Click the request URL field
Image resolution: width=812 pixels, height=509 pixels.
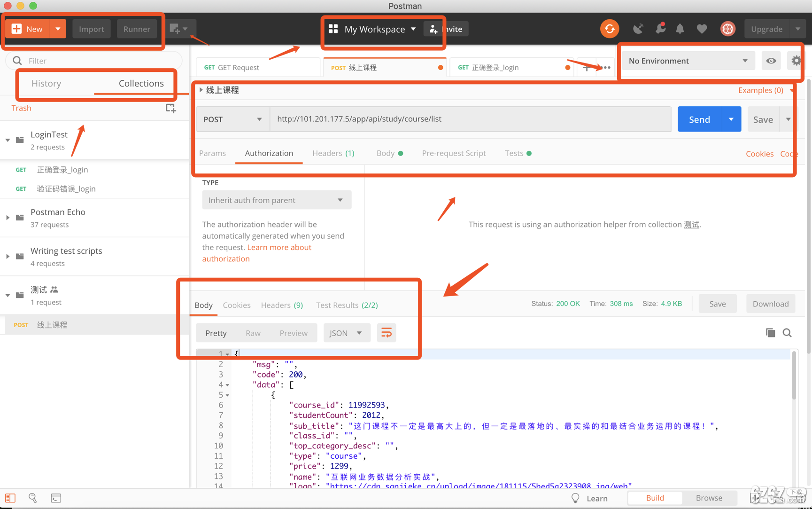tap(471, 119)
